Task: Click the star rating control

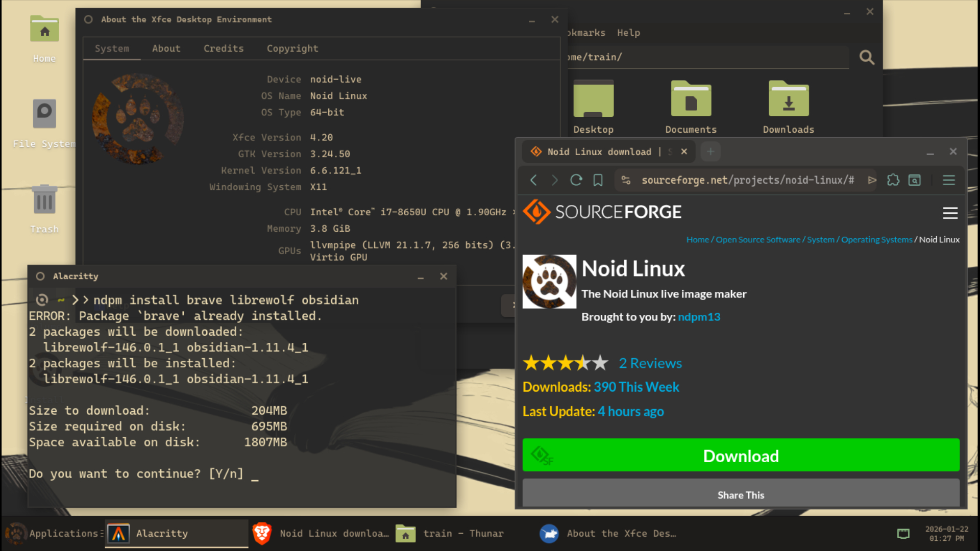Action: (566, 363)
